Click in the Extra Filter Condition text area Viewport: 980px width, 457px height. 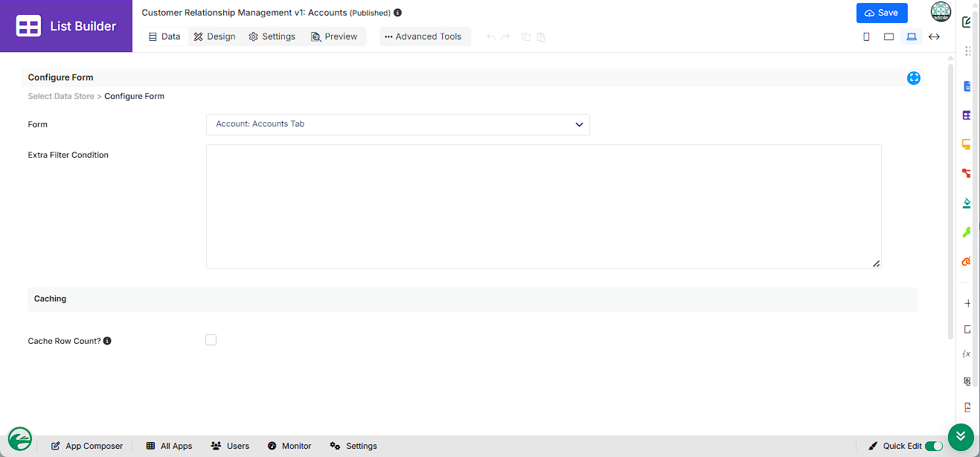[544, 206]
